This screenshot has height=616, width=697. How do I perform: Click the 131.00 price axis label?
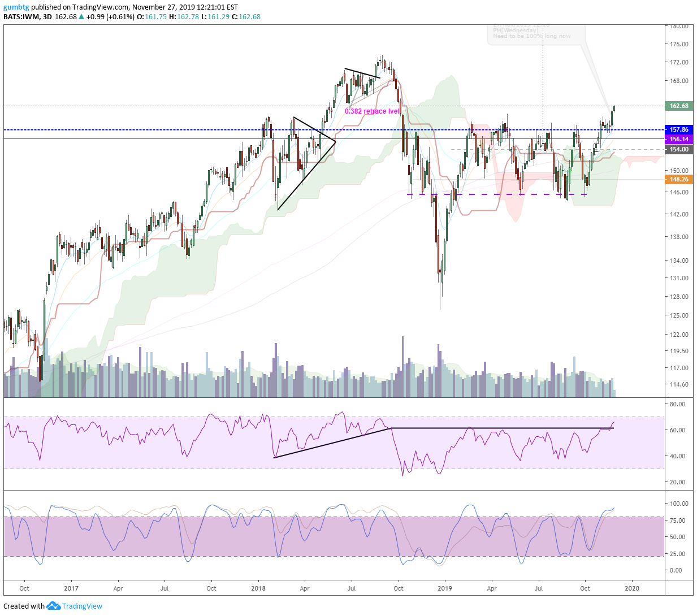pyautogui.click(x=679, y=278)
